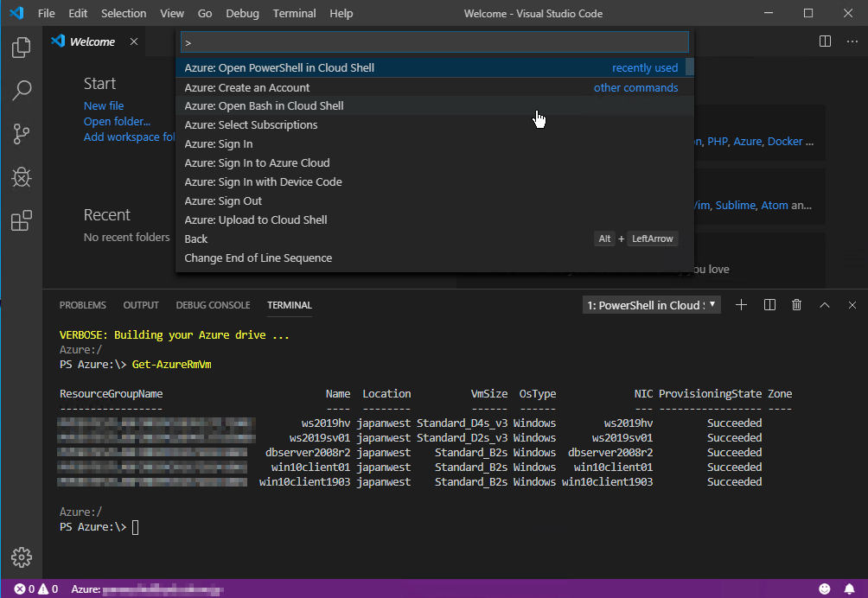Image resolution: width=868 pixels, height=598 pixels.
Task: Create a new file from the Start section
Action: (x=103, y=105)
